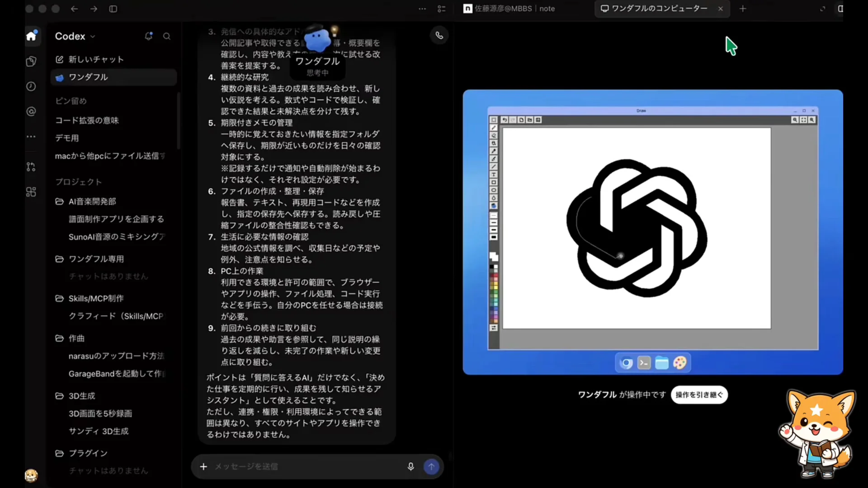Image resolution: width=868 pixels, height=488 pixels.
Task: Open the paint palette icon in remote dock
Action: pyautogui.click(x=679, y=363)
